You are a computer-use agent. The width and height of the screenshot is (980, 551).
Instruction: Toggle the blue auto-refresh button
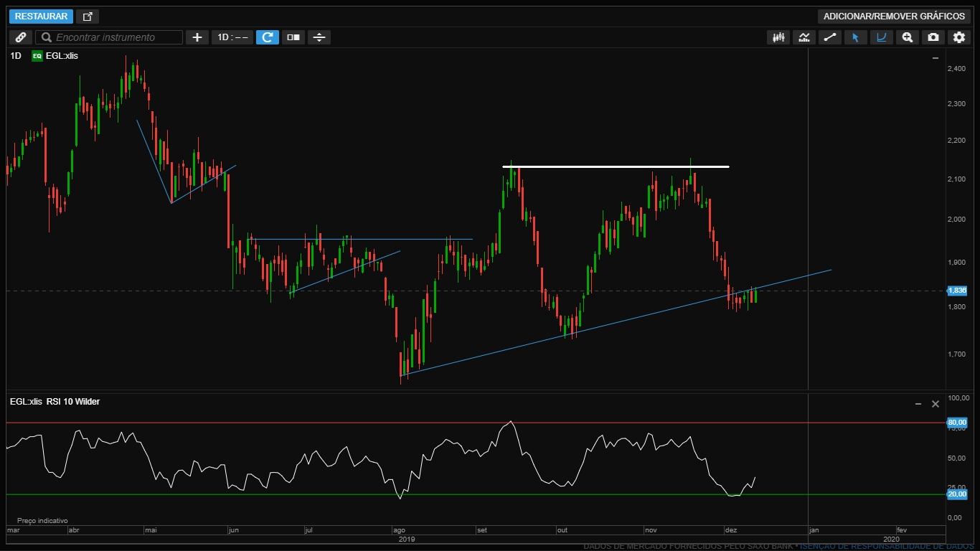[268, 37]
